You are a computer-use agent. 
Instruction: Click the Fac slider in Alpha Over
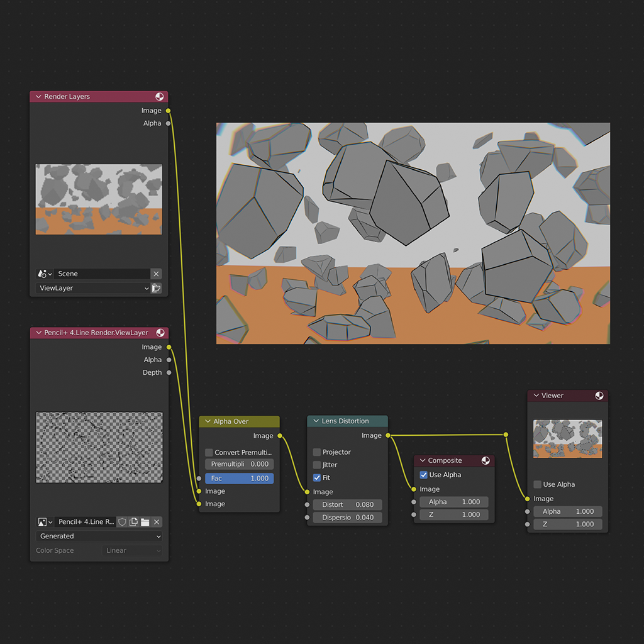(x=240, y=479)
